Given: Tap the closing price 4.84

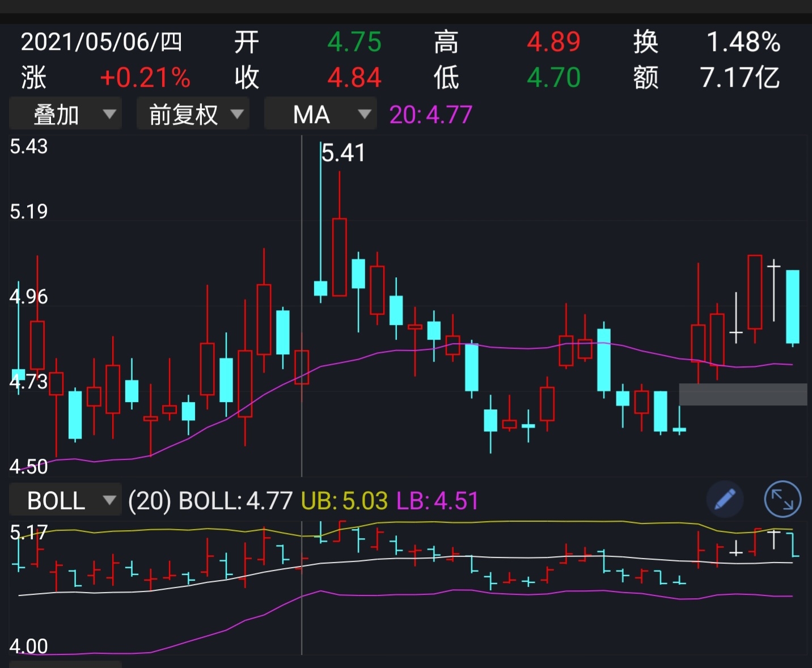Looking at the screenshot, I should click(354, 78).
